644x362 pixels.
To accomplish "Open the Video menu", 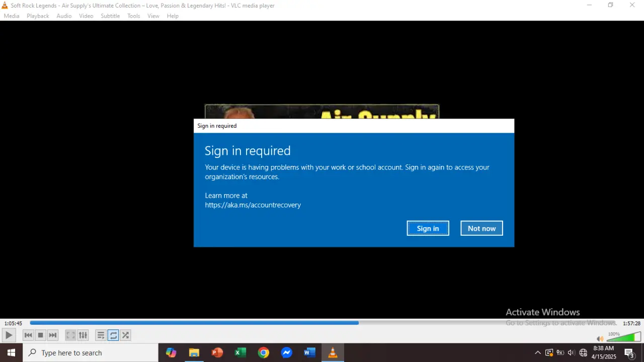I will 86,16.
